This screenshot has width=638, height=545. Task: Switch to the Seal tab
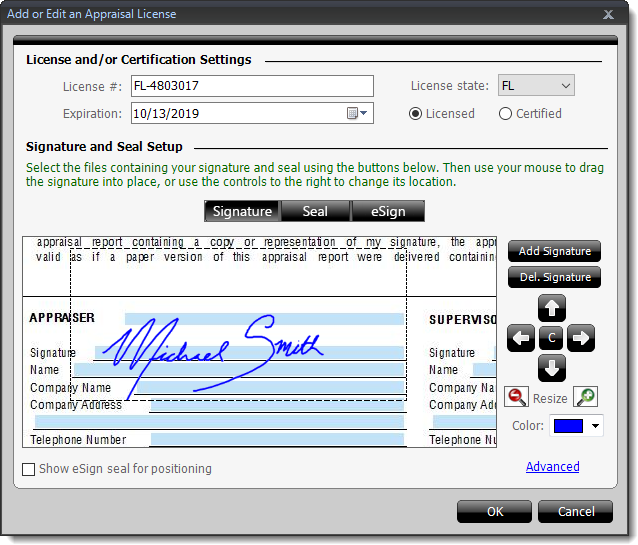pos(315,211)
